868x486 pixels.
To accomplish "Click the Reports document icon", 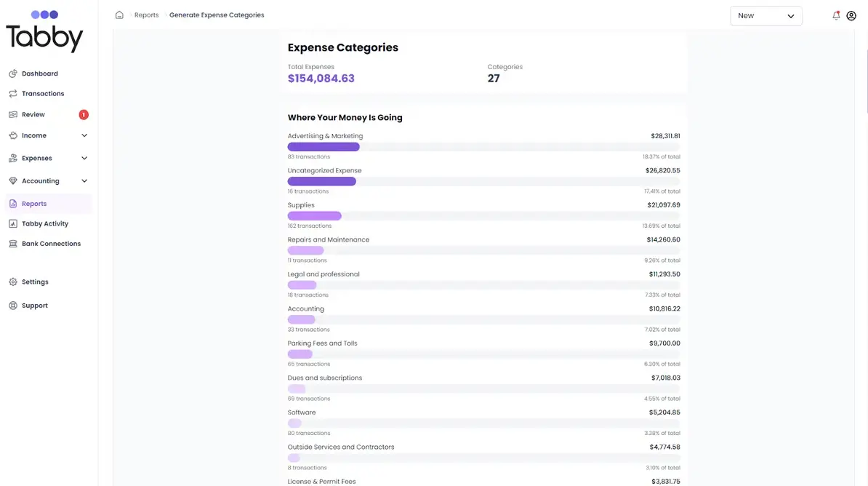I will click(x=13, y=204).
